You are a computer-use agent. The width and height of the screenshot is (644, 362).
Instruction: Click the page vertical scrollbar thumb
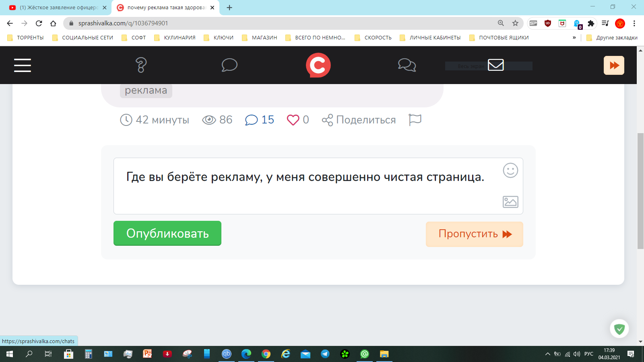pyautogui.click(x=640, y=191)
